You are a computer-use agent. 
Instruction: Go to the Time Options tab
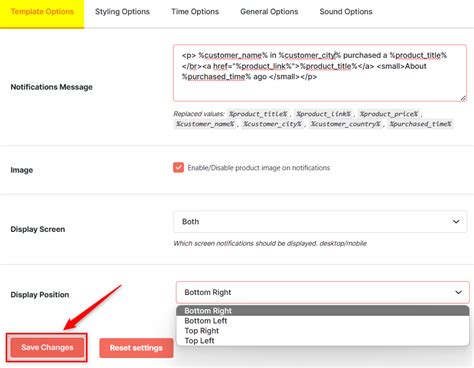pyautogui.click(x=195, y=12)
